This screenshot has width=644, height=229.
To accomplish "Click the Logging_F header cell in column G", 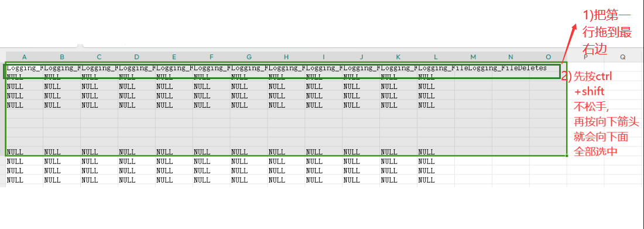I will pos(249,68).
